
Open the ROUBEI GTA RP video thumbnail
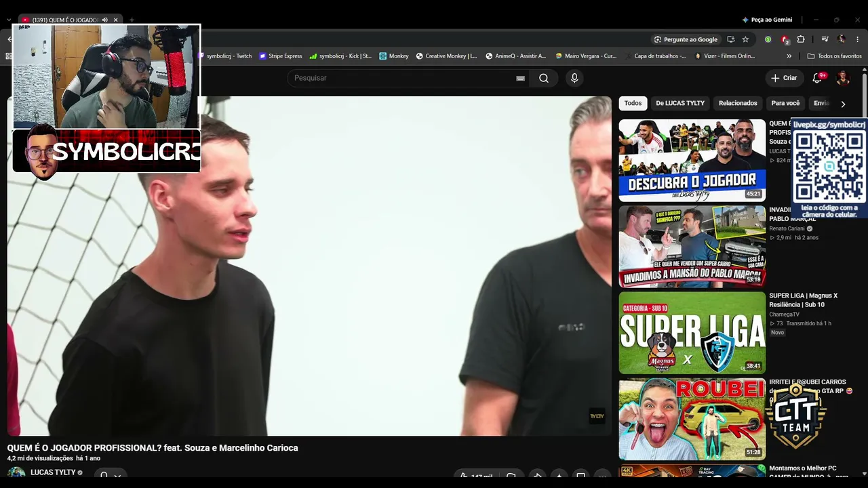692,419
